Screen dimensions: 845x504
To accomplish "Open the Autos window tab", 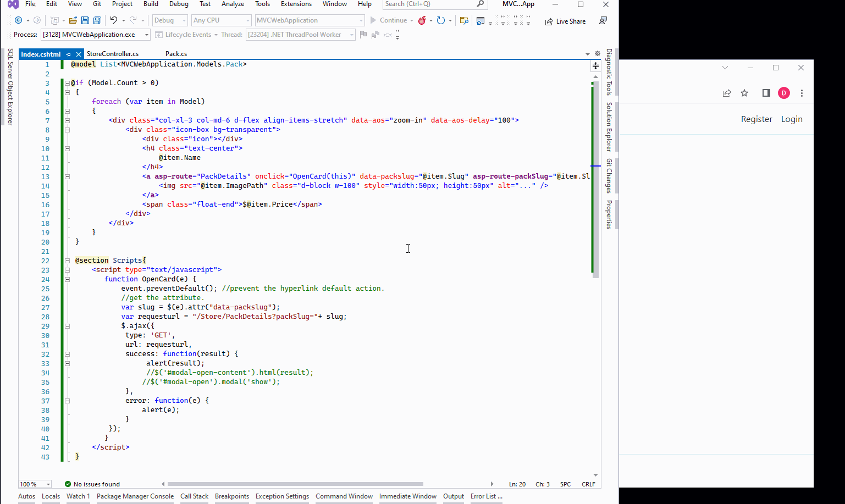I will point(26,496).
